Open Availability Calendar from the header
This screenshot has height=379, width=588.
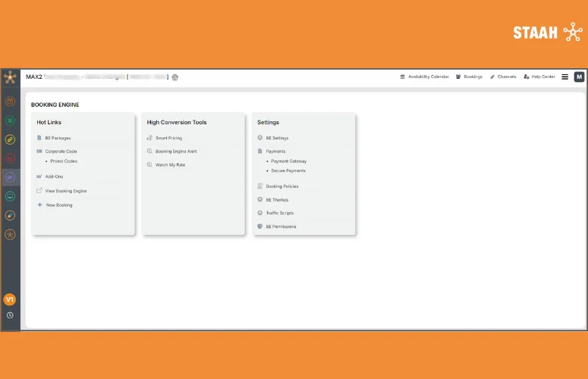[428, 77]
